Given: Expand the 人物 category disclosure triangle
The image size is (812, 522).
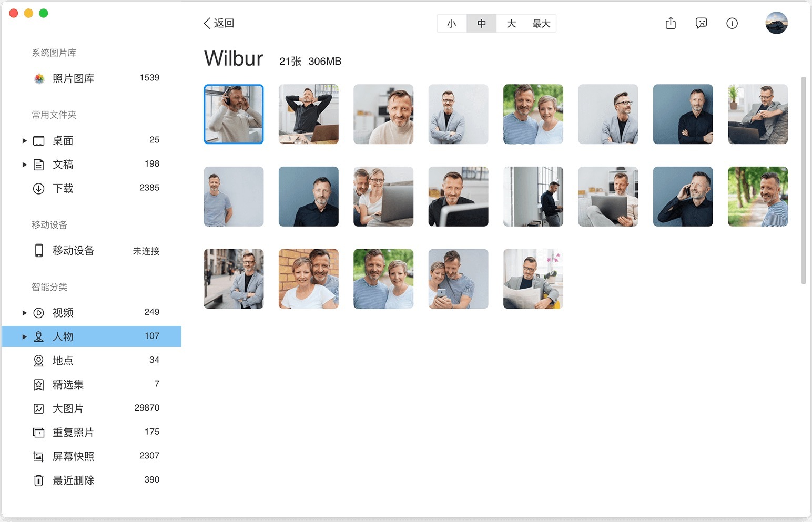Looking at the screenshot, I should click(24, 337).
